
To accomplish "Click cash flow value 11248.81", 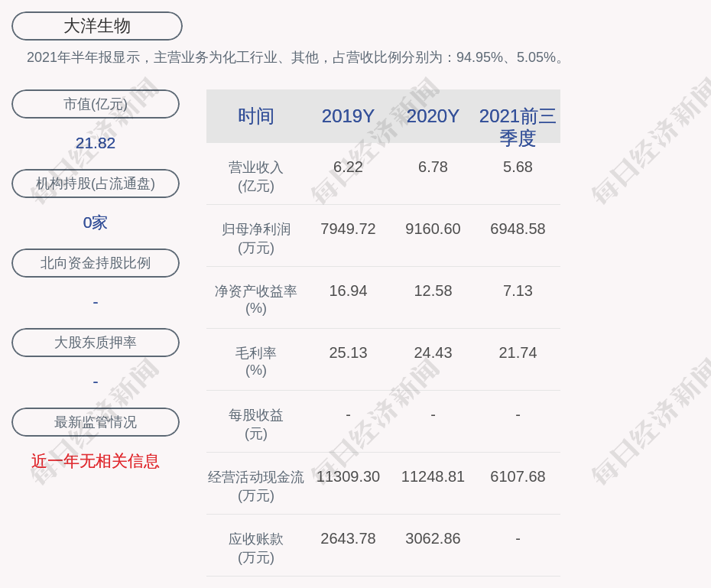I will (x=433, y=476).
